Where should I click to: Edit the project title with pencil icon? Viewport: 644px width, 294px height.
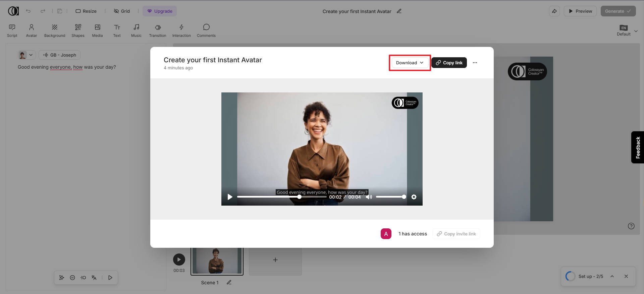tap(399, 11)
